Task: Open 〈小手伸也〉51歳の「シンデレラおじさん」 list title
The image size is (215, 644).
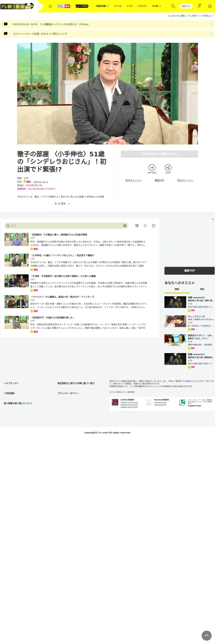Action: pyautogui.click(x=62, y=255)
